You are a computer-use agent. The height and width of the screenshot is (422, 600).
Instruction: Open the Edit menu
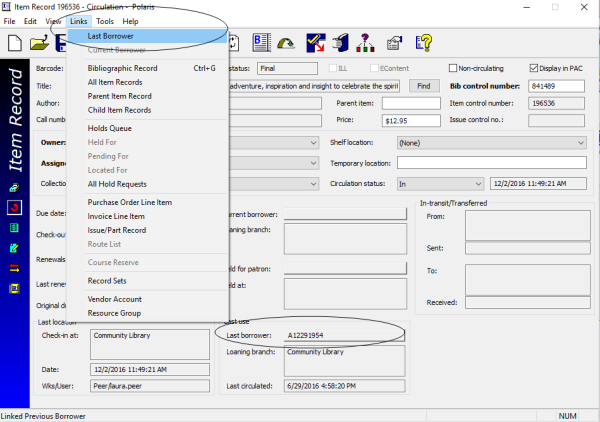click(x=30, y=21)
